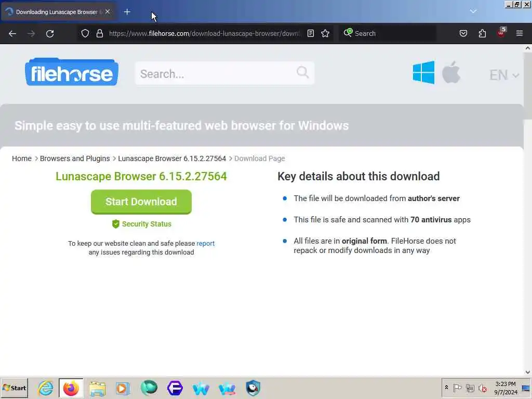Open the Action Center flag tray icon
This screenshot has width=532, height=399.
(x=457, y=388)
